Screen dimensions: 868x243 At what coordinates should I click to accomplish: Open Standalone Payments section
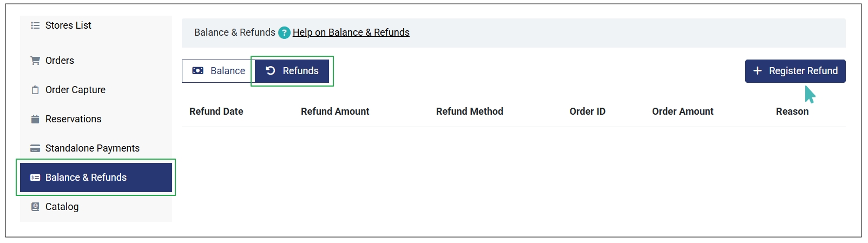pyautogui.click(x=92, y=148)
